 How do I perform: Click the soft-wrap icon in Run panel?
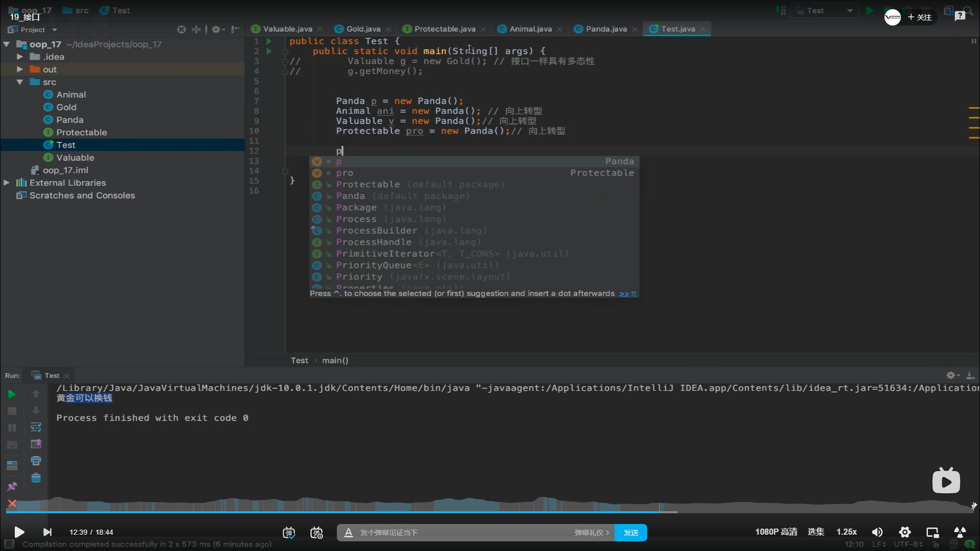pos(36,427)
